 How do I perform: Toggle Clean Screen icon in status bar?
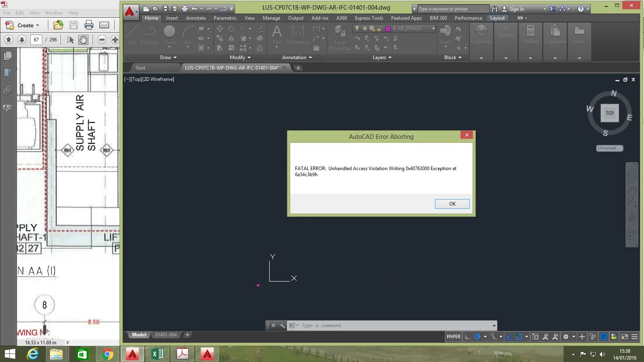[x=625, y=337]
